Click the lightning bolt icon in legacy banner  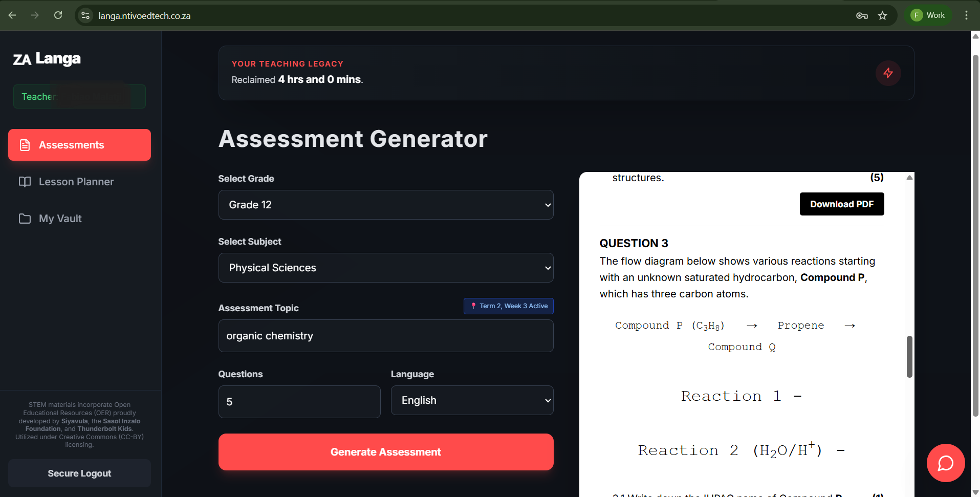click(888, 73)
